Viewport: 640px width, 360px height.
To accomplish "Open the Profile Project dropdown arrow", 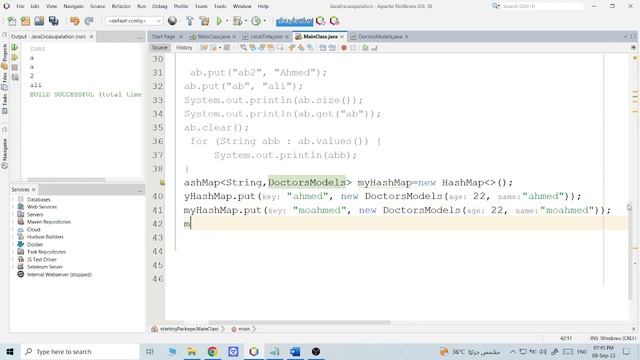I will (264, 21).
